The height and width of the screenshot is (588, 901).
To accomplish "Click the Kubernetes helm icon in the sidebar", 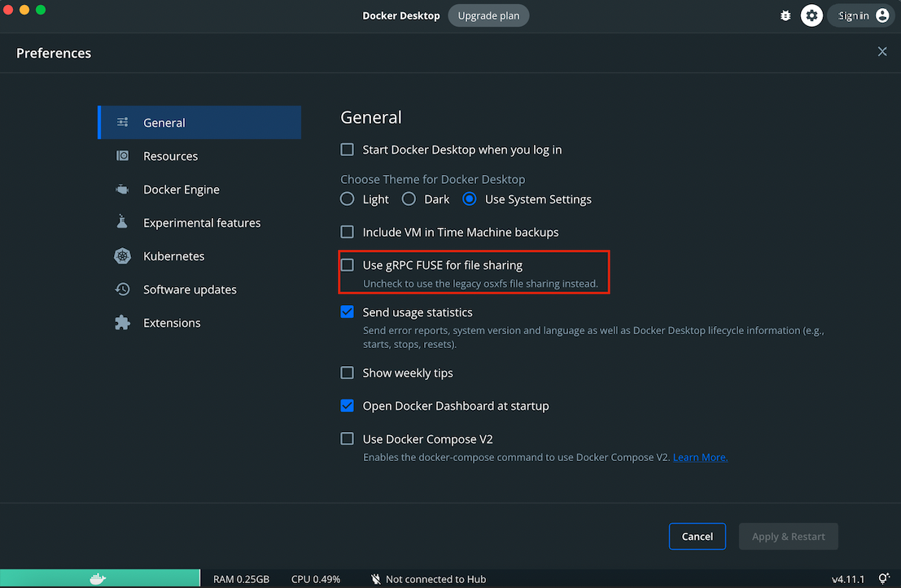I will point(122,255).
